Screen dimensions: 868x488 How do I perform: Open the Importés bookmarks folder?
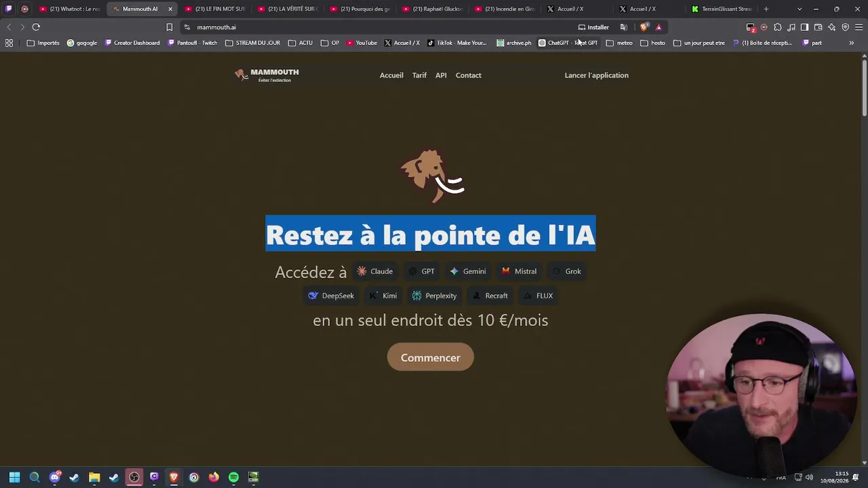[43, 43]
